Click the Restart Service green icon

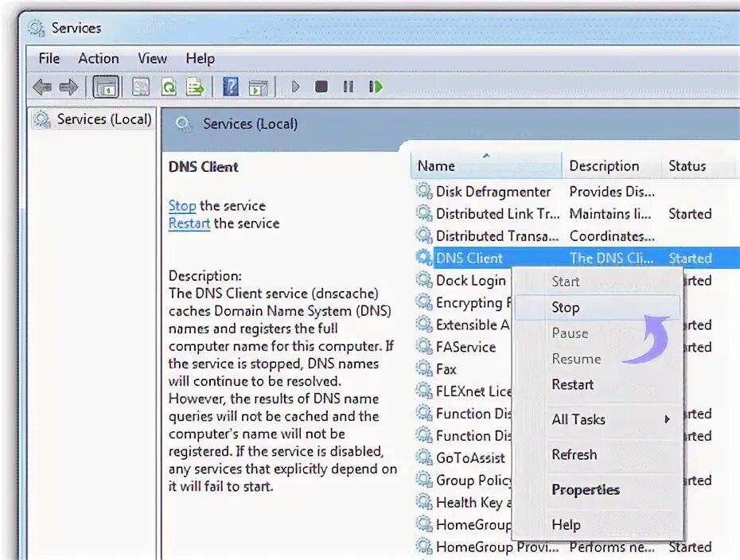pos(376,87)
